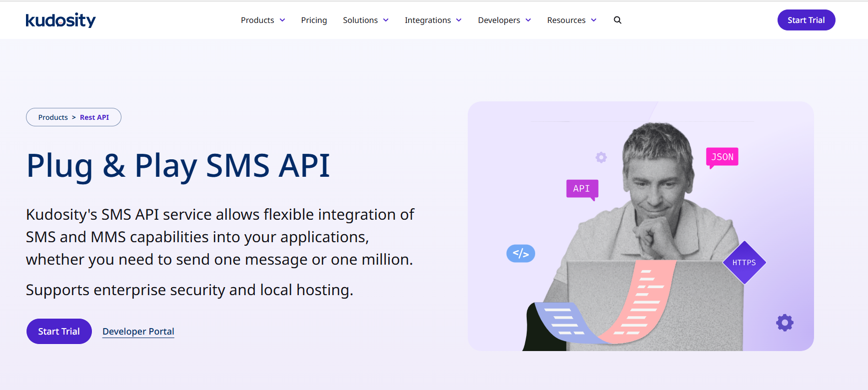Image resolution: width=868 pixels, height=390 pixels.
Task: Click the HTTPS diamond badge
Action: 744,263
